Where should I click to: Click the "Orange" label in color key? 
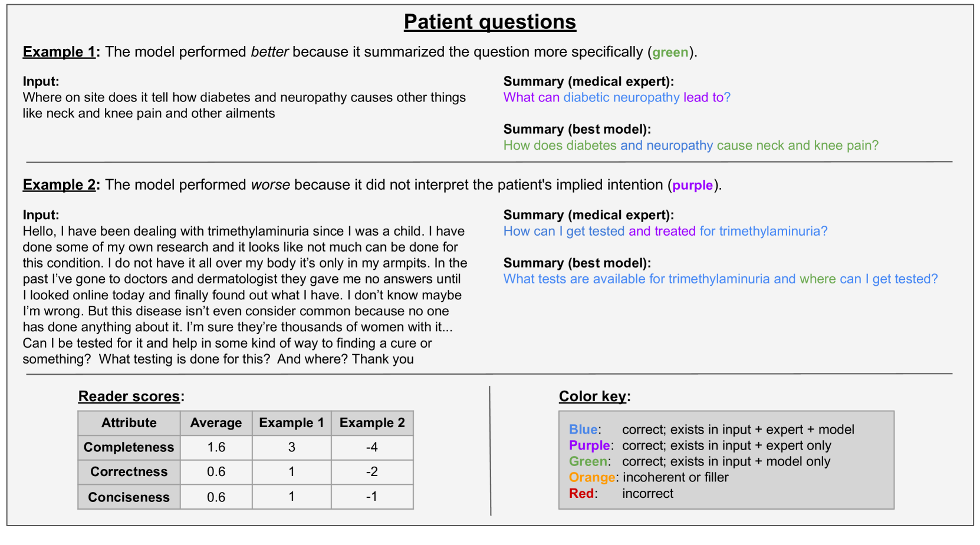592,478
